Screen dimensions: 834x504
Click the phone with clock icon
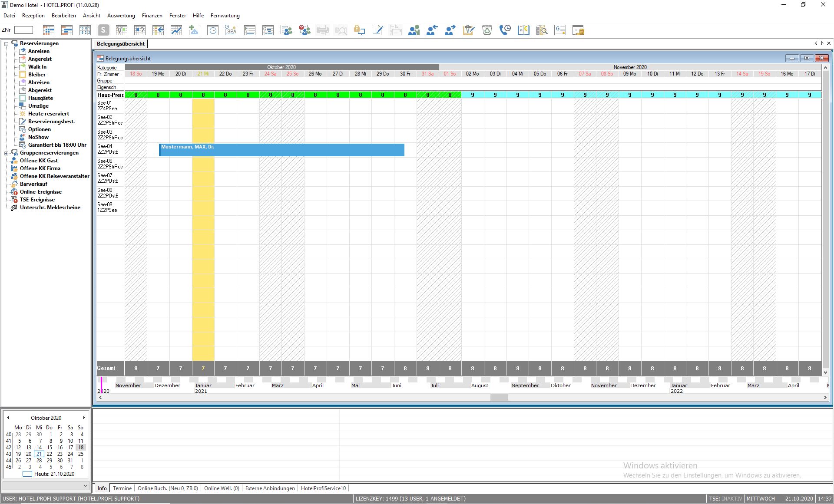[505, 30]
